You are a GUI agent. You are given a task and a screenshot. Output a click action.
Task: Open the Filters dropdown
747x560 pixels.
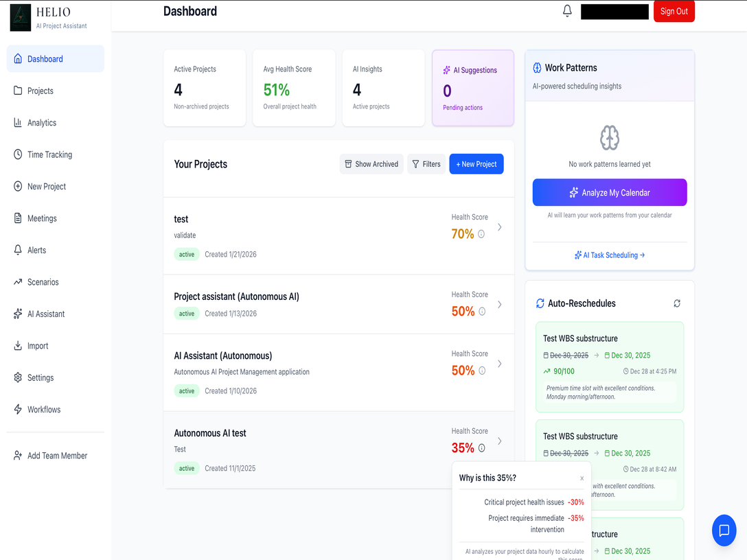pos(426,164)
